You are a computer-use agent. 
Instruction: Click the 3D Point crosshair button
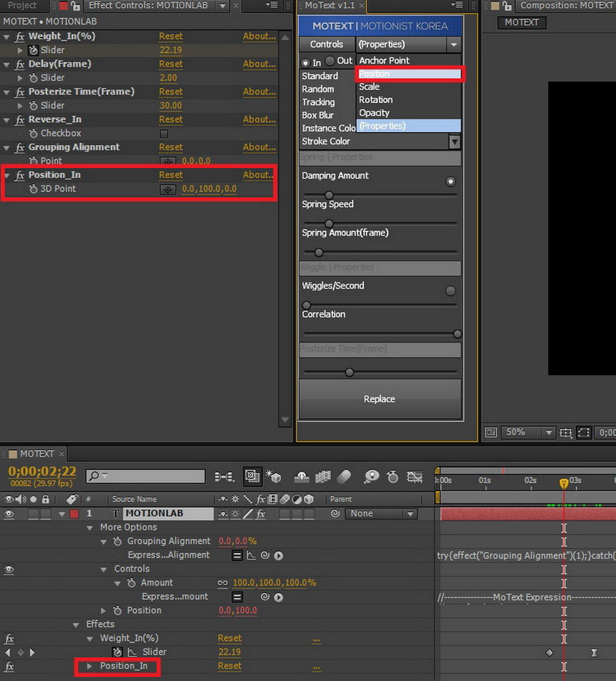click(168, 189)
